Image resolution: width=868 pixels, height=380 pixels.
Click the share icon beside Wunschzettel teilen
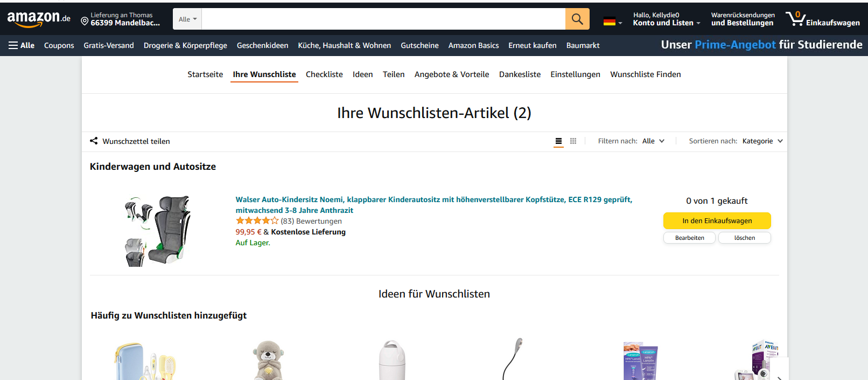tap(94, 141)
